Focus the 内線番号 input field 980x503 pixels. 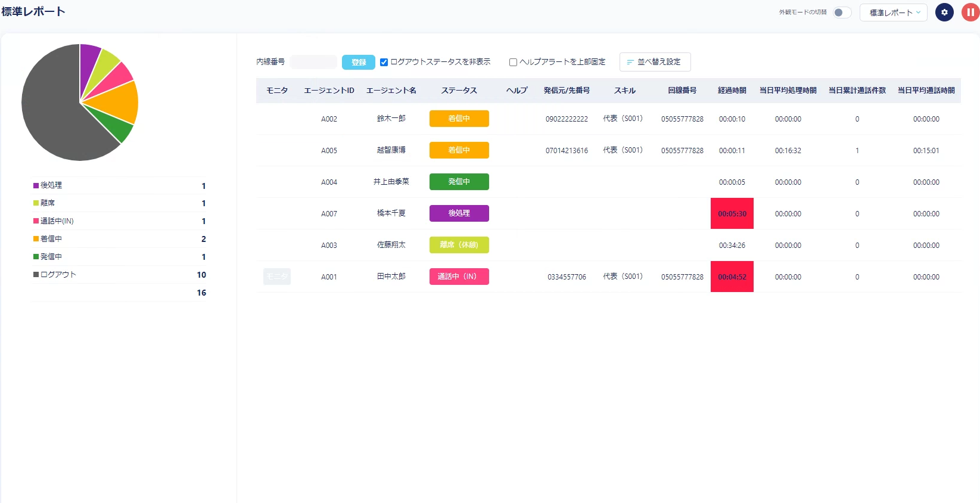[x=314, y=62]
